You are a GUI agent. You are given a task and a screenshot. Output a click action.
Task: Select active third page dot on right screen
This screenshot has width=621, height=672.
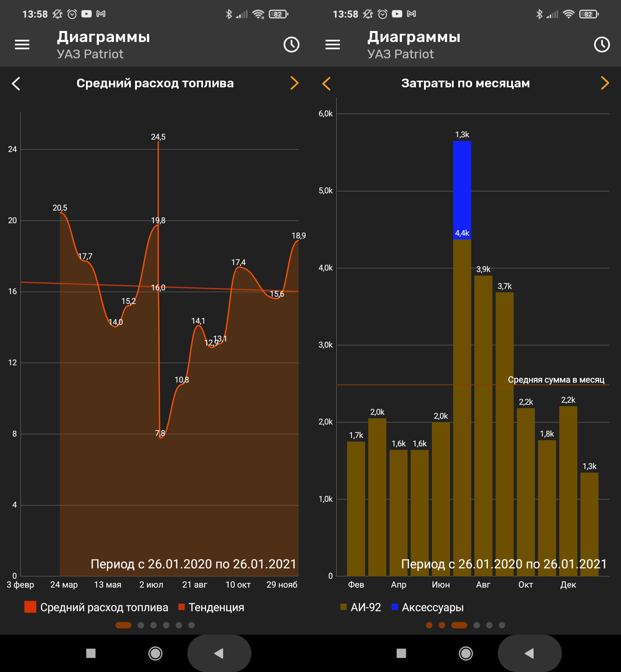[x=459, y=625]
